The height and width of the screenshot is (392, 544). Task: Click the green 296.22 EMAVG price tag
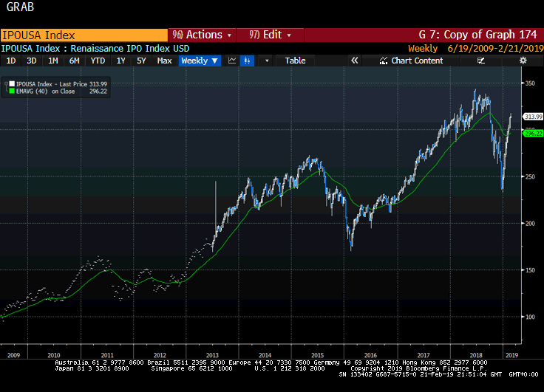click(x=534, y=134)
